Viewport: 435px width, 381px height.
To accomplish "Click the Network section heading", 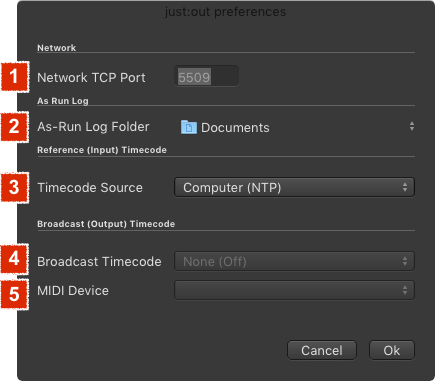I will click(x=57, y=48).
